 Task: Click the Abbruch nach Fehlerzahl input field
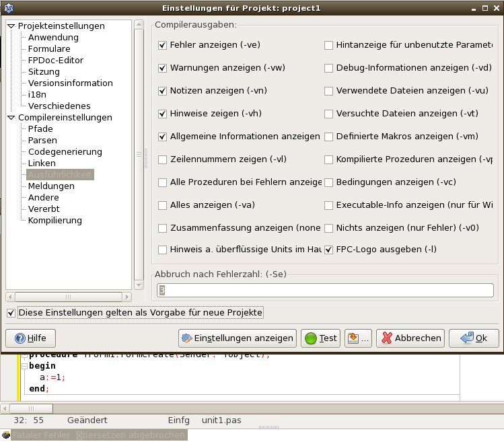[326, 290]
